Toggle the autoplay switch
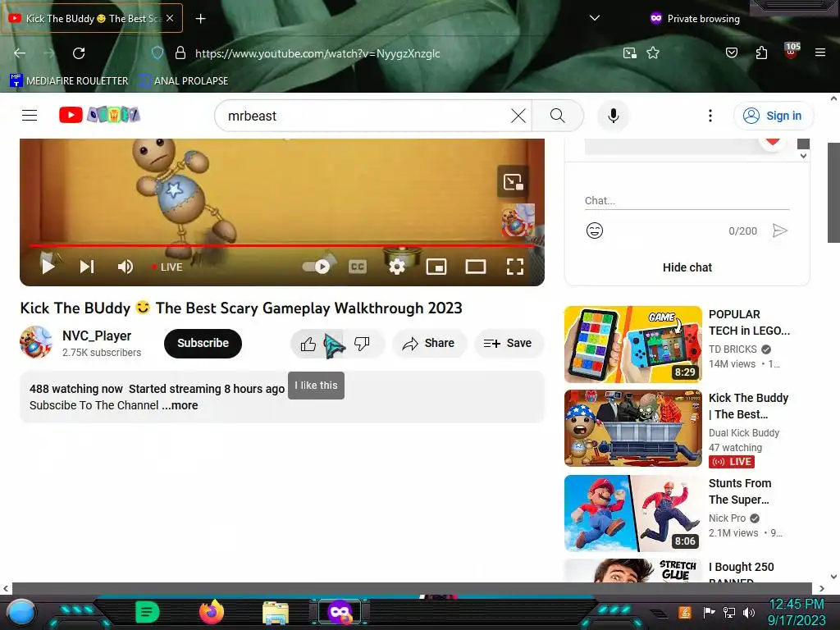Screen dimensions: 840x630 [316, 267]
